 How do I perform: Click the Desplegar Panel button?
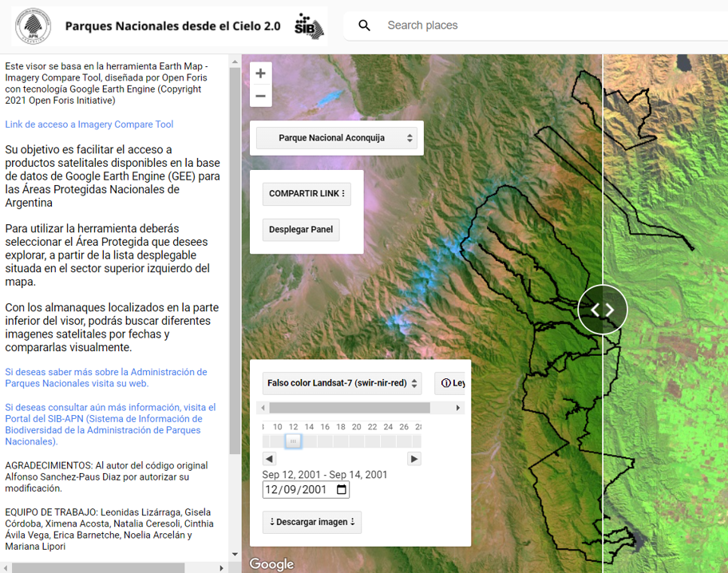(301, 230)
